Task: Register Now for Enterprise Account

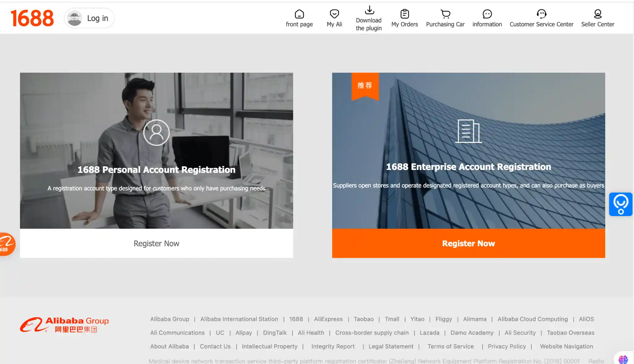Action: point(468,243)
